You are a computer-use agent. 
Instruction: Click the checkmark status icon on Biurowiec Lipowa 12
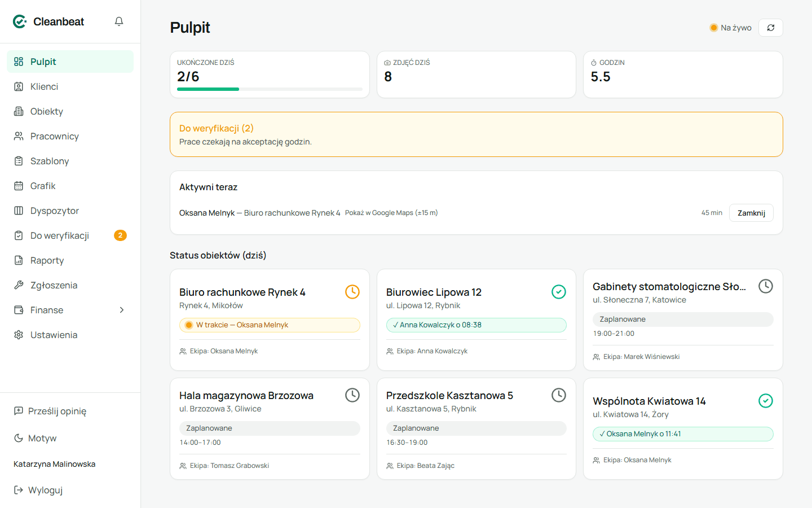[x=559, y=292]
